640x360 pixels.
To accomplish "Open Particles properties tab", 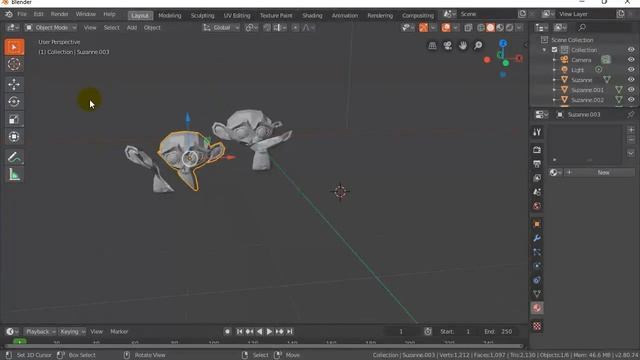I will (x=537, y=252).
